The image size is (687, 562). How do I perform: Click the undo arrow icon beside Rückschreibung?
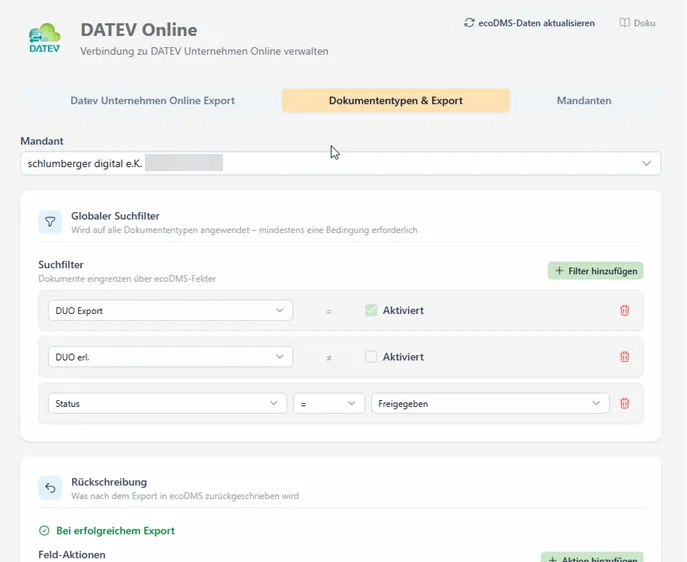(x=50, y=488)
